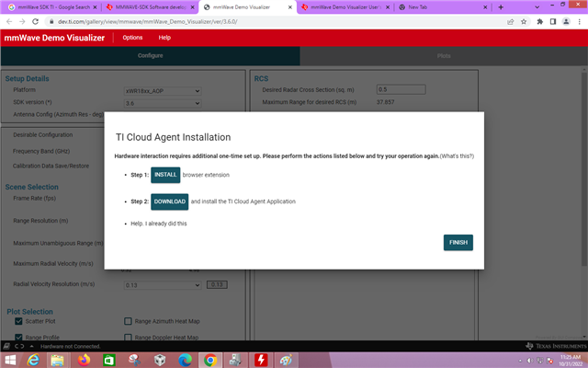The height and width of the screenshot is (368, 588).
Task: Expand the SDK version dropdown
Action: tap(163, 103)
